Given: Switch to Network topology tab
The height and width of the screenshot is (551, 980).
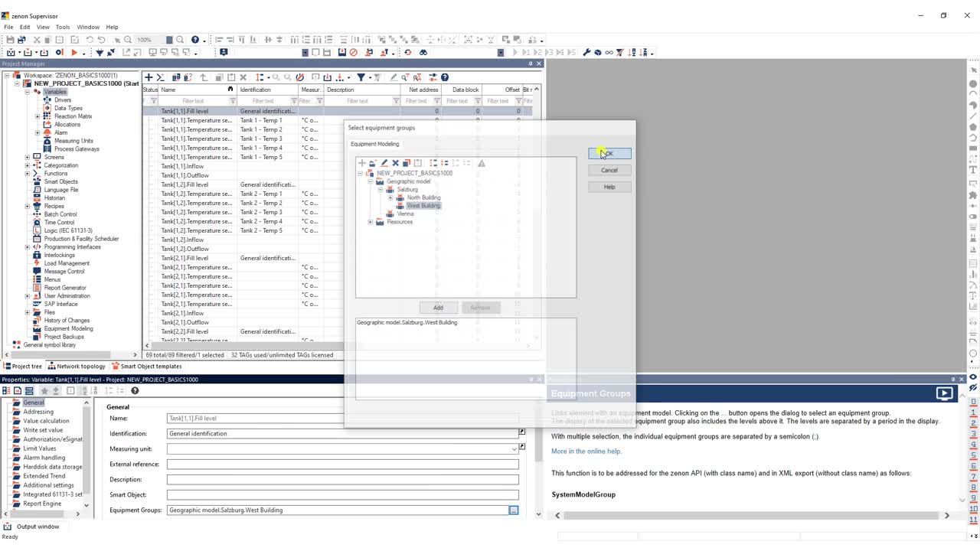Looking at the screenshot, I should coord(77,366).
